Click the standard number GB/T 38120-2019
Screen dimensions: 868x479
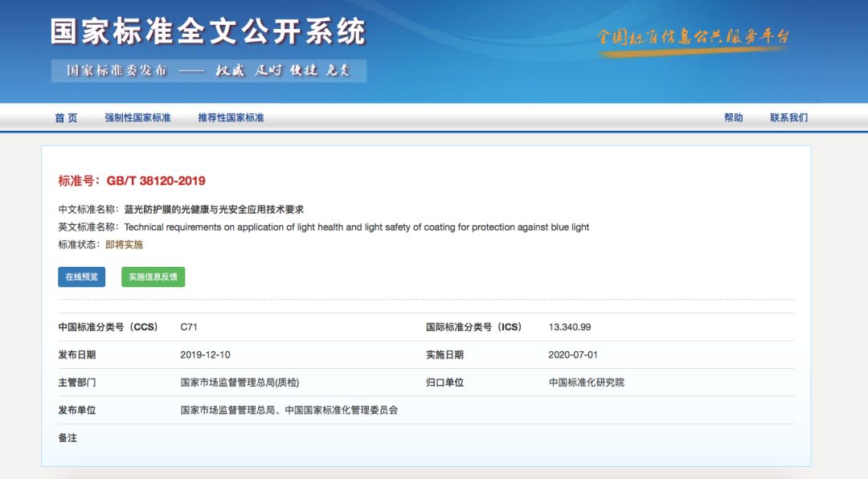pyautogui.click(x=156, y=181)
